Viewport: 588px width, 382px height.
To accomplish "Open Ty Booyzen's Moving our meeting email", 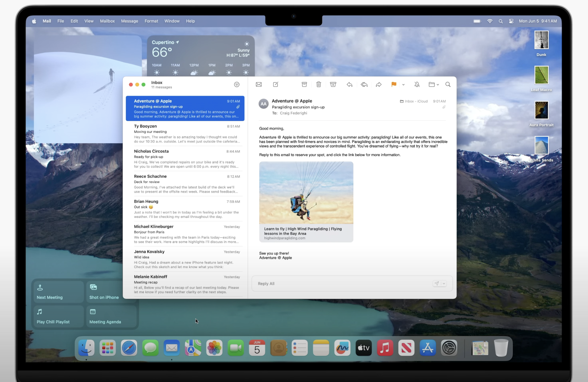I will pyautogui.click(x=185, y=134).
